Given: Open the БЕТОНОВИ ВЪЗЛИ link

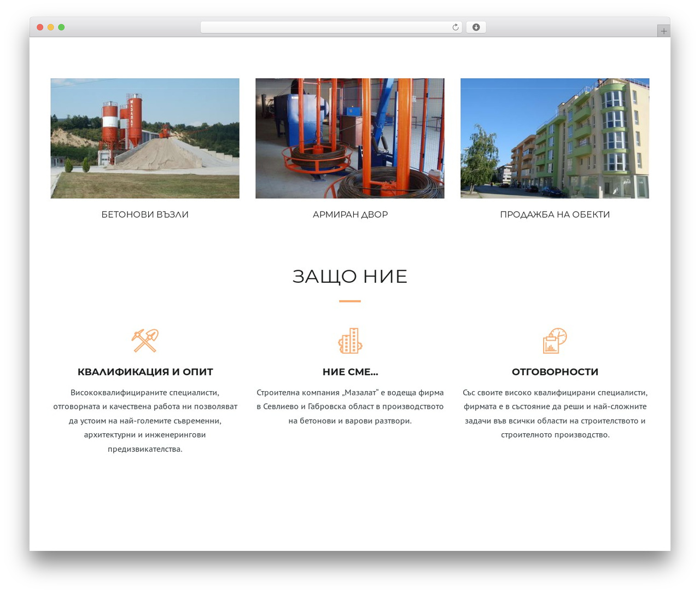Looking at the screenshot, I should point(145,214).
